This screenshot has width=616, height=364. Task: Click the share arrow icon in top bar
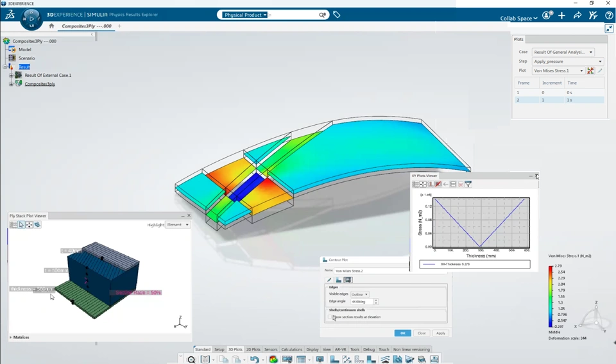coord(577,15)
